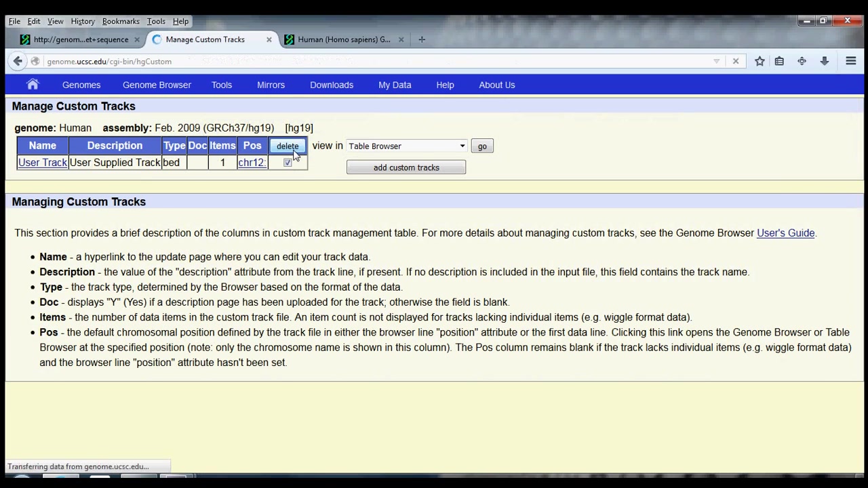Click the Pos column header
This screenshot has width=868, height=488.
(252, 146)
